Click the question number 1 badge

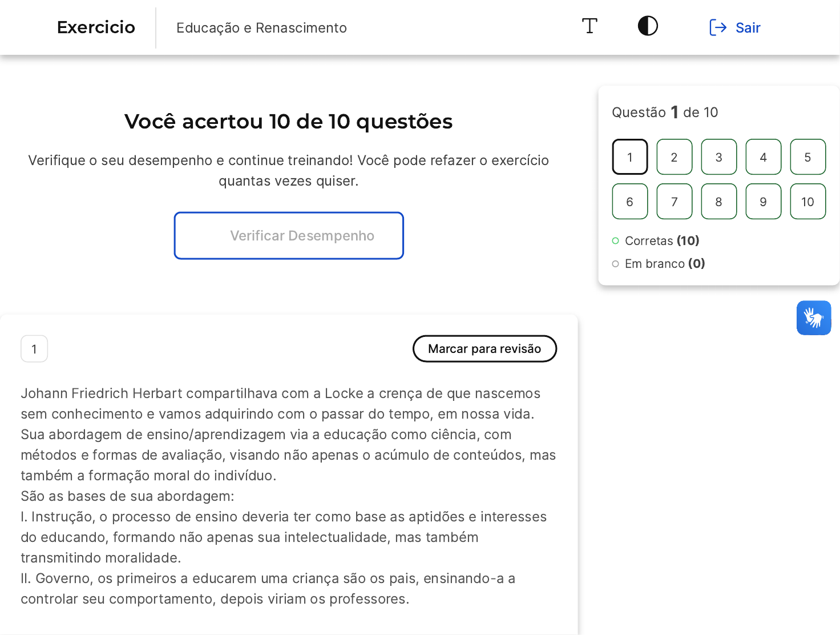[34, 349]
